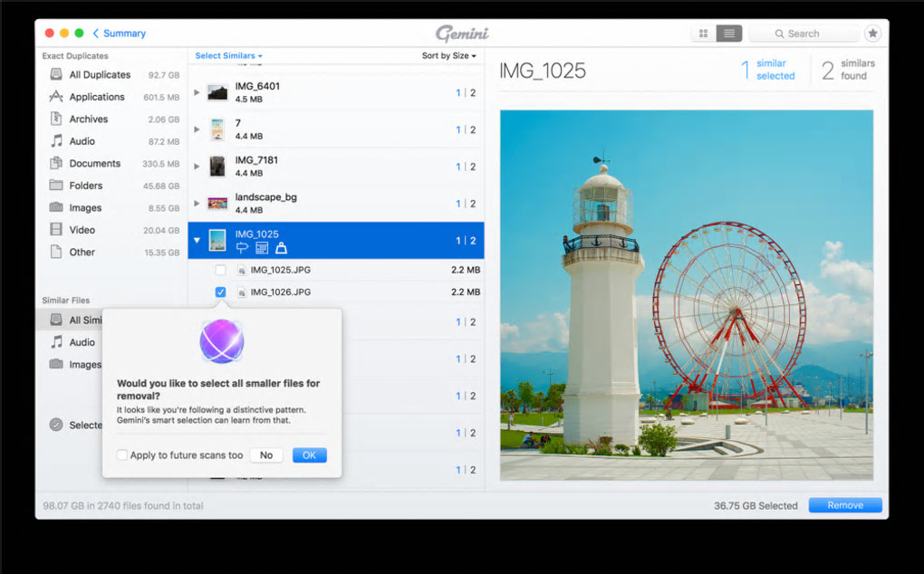Click the 36.75 GB Selected text
The image size is (924, 574).
756,506
